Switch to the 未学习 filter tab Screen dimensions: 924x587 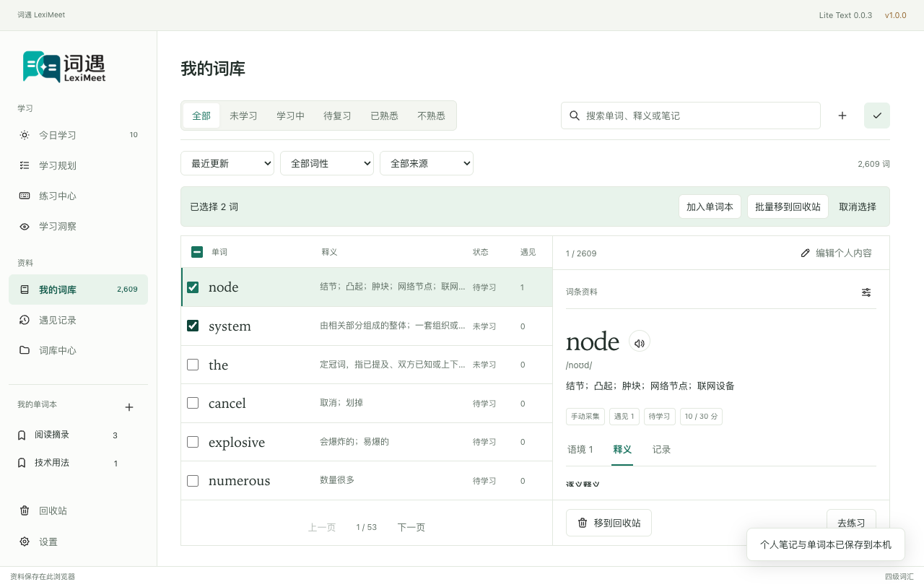[243, 116]
